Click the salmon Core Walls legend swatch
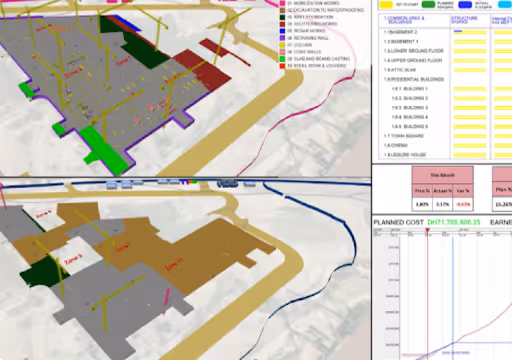 point(282,52)
